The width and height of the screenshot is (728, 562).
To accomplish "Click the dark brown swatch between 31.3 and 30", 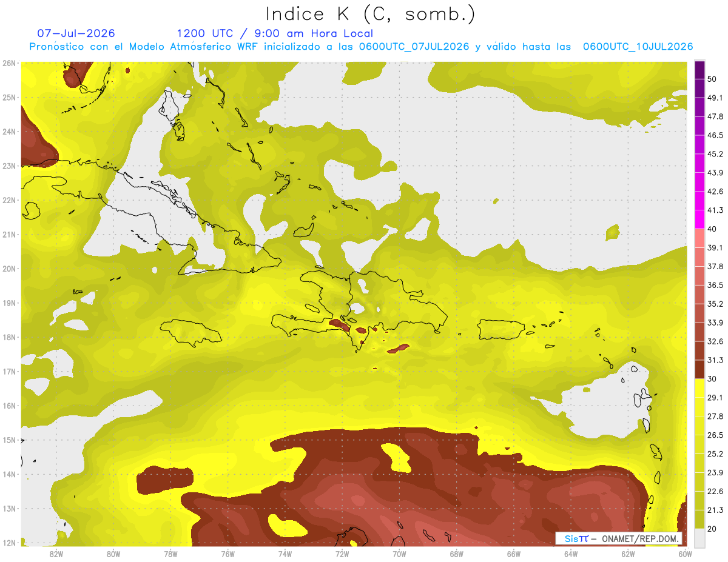I will pos(699,369).
